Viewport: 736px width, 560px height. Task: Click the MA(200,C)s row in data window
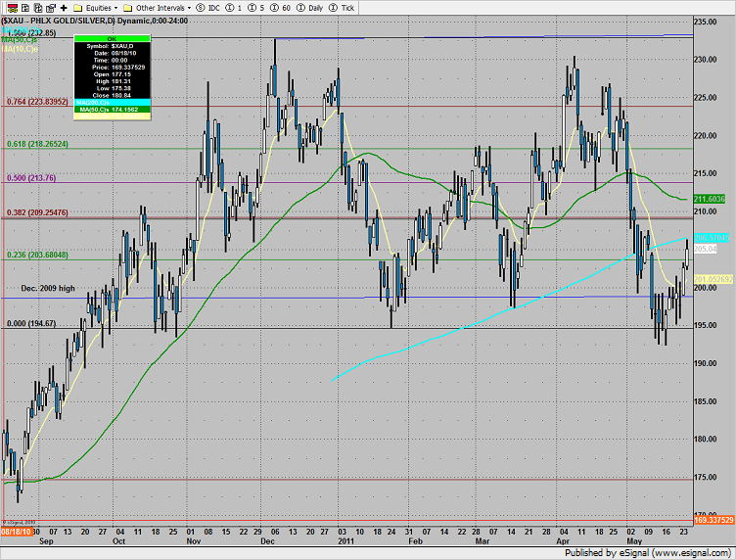(x=113, y=103)
